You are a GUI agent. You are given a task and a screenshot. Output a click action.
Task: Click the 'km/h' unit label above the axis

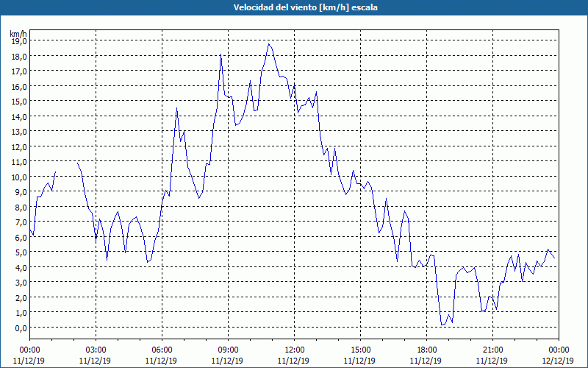coord(18,34)
